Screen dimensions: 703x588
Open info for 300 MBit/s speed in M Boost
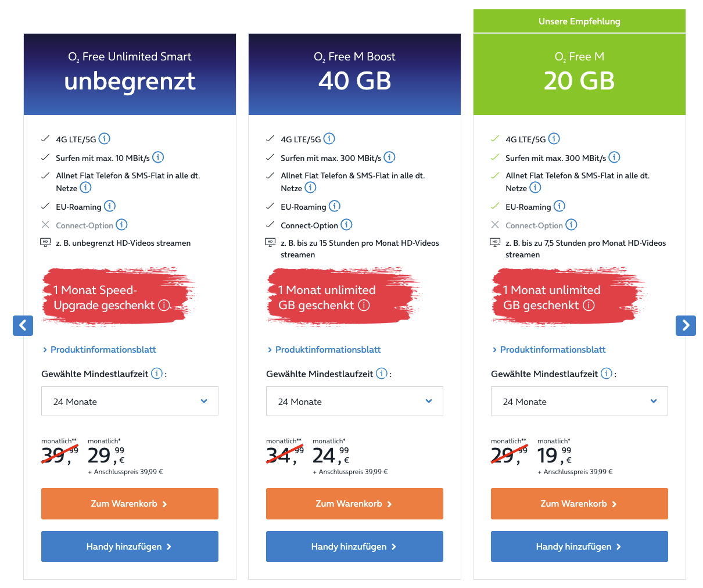pyautogui.click(x=389, y=157)
